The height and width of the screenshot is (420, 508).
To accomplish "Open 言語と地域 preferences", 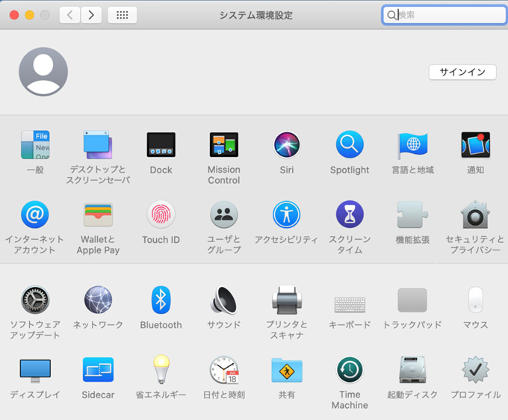I will point(412,145).
